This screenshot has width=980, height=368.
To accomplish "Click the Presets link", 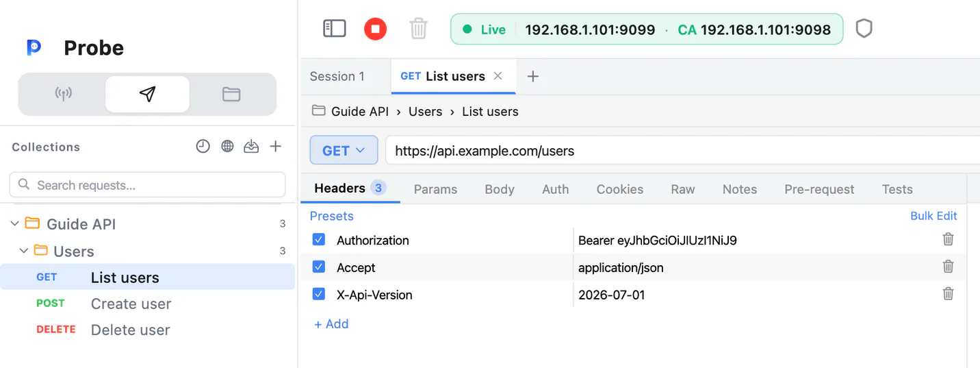I will [x=332, y=216].
